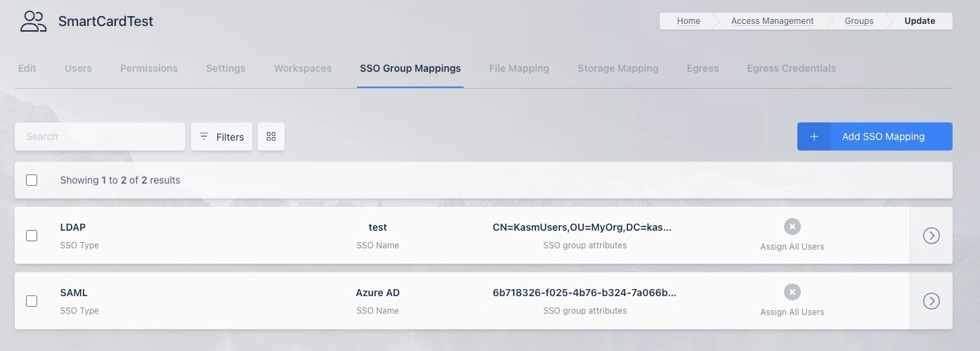Select the checkbox for the SAML mapping row
The width and height of the screenshot is (980, 351).
pyautogui.click(x=32, y=301)
